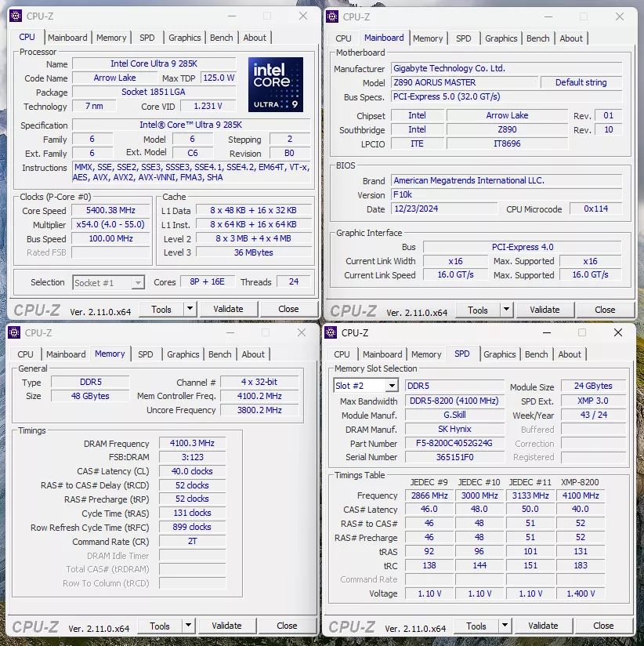The width and height of the screenshot is (644, 646).
Task: Open the Memory tab in the Motherboard window
Action: tap(428, 38)
